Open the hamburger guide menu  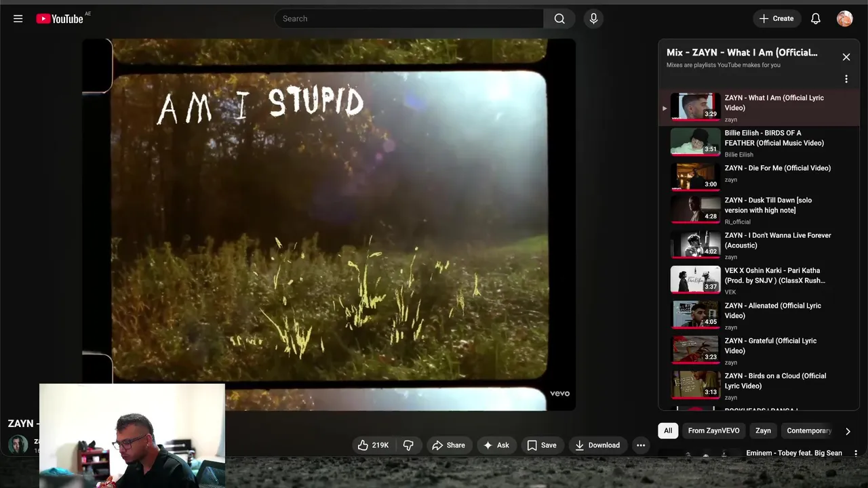point(18,19)
